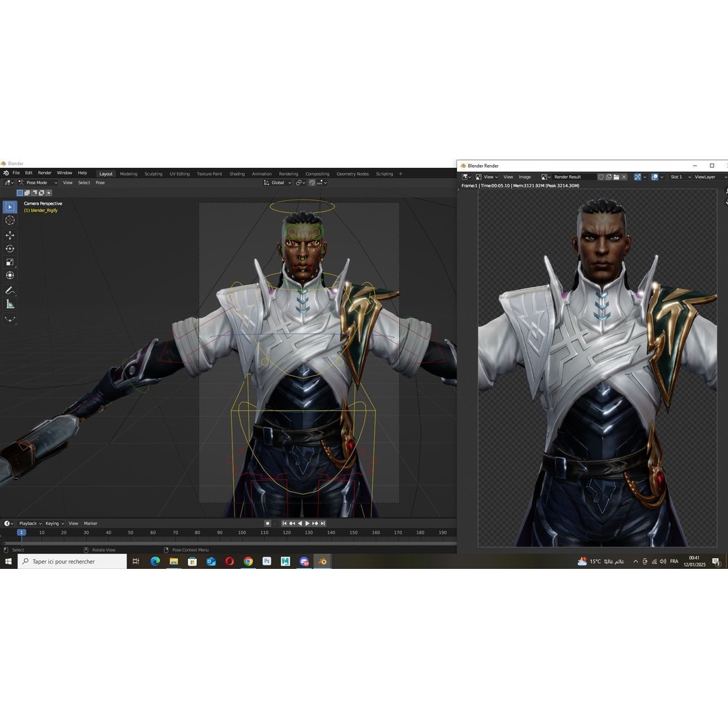The image size is (728, 728).
Task: Unlink the Render Result image with X icon
Action: pyautogui.click(x=624, y=177)
